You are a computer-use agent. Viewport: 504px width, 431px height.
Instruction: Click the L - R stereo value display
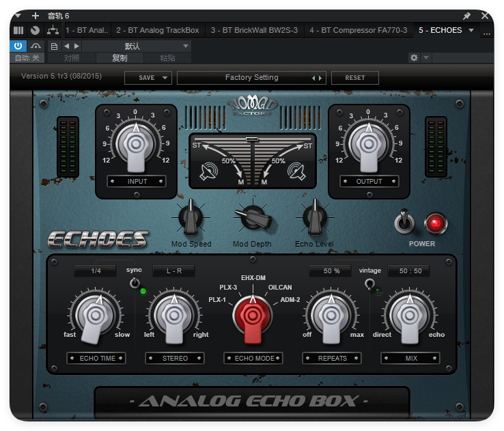tap(174, 271)
